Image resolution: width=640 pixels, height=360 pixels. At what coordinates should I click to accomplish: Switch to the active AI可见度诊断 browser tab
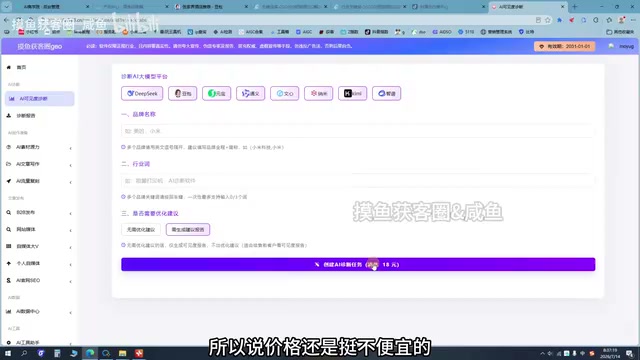pyautogui.click(x=528, y=7)
